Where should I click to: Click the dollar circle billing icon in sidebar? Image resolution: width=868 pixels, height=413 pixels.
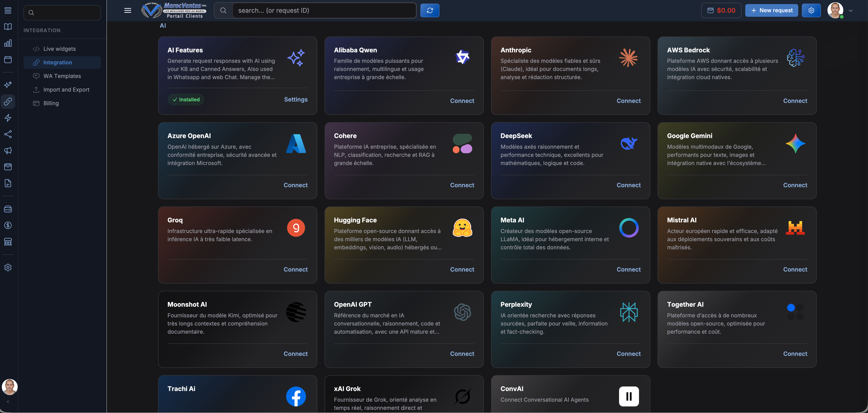point(8,225)
